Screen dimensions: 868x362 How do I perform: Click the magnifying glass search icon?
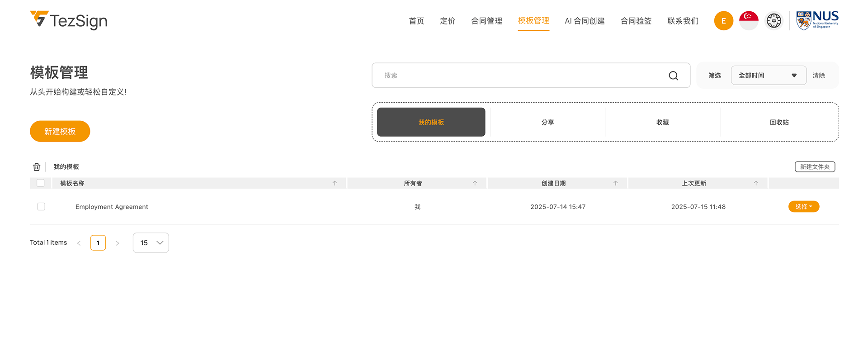(x=673, y=76)
